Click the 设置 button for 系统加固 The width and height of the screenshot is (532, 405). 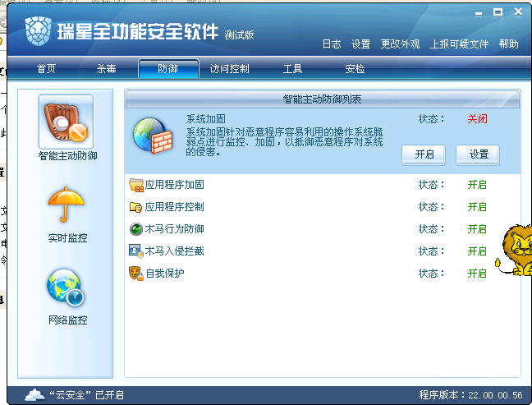pyautogui.click(x=478, y=154)
